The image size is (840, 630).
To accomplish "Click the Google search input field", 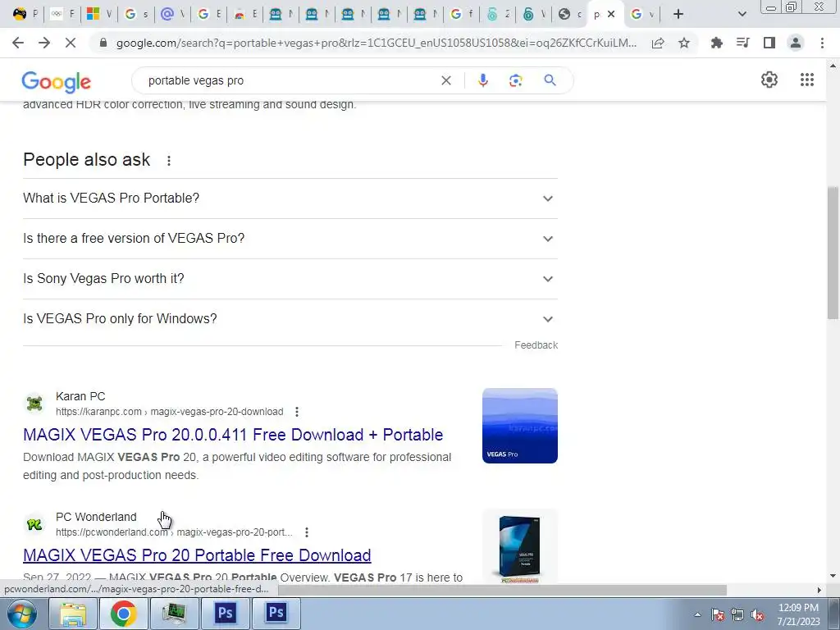I will [x=292, y=80].
